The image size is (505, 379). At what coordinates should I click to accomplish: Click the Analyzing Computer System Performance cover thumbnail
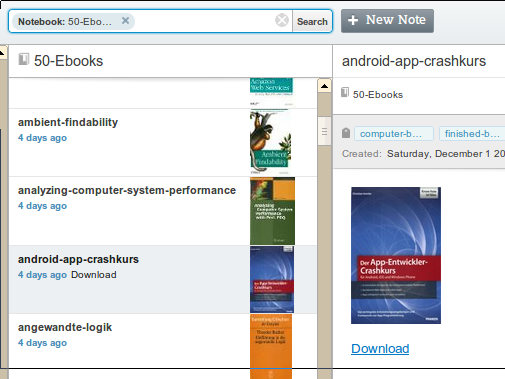click(x=272, y=211)
